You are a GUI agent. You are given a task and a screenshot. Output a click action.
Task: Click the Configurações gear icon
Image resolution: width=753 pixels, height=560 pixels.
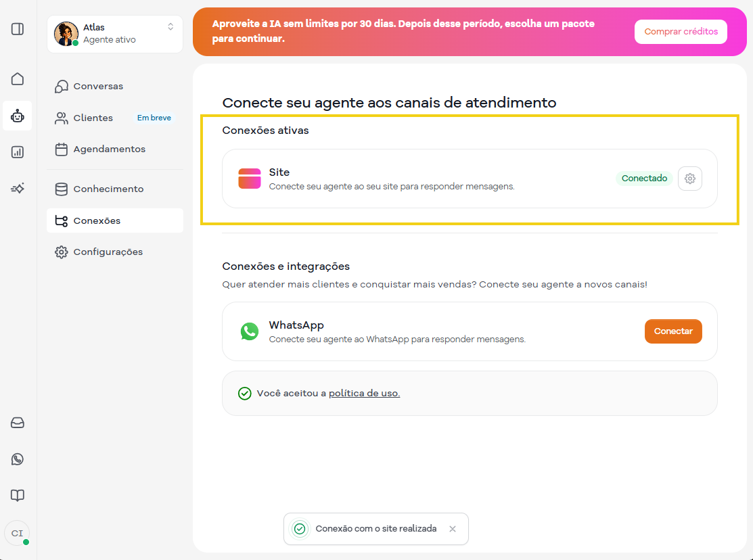coord(62,252)
